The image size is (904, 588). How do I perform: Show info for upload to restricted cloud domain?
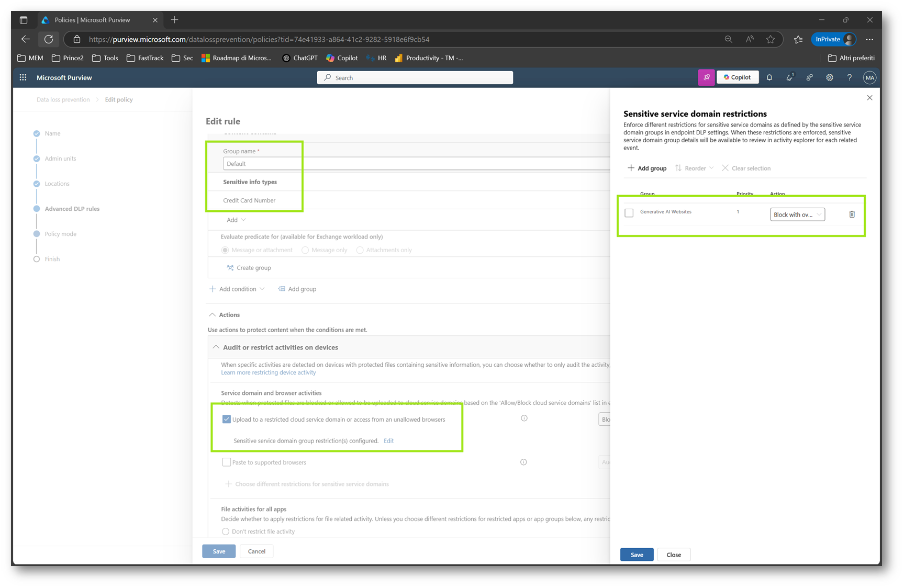point(524,418)
